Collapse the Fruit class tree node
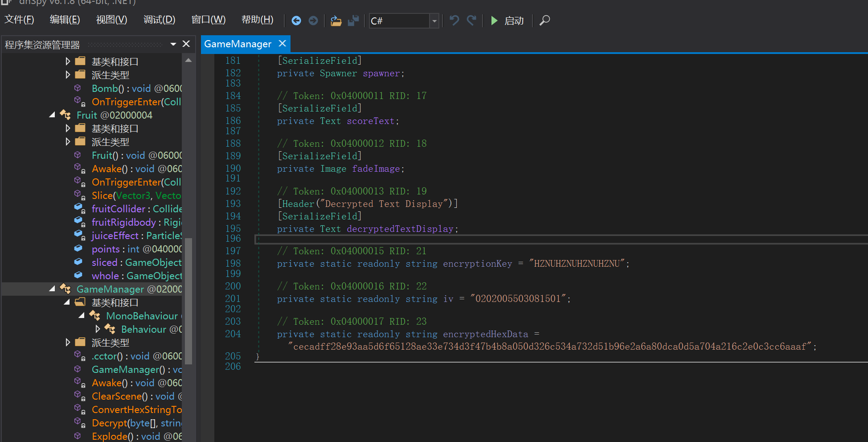Screen dimensions: 868x442 click(52, 115)
